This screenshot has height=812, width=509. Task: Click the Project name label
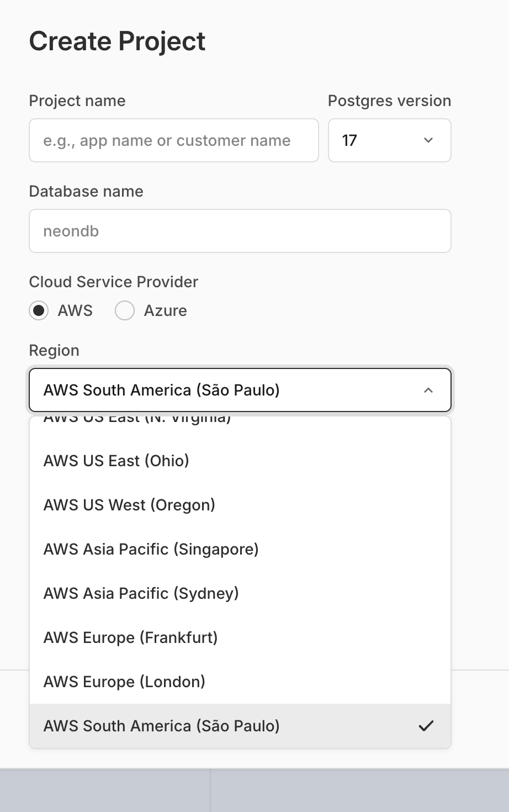click(x=77, y=101)
